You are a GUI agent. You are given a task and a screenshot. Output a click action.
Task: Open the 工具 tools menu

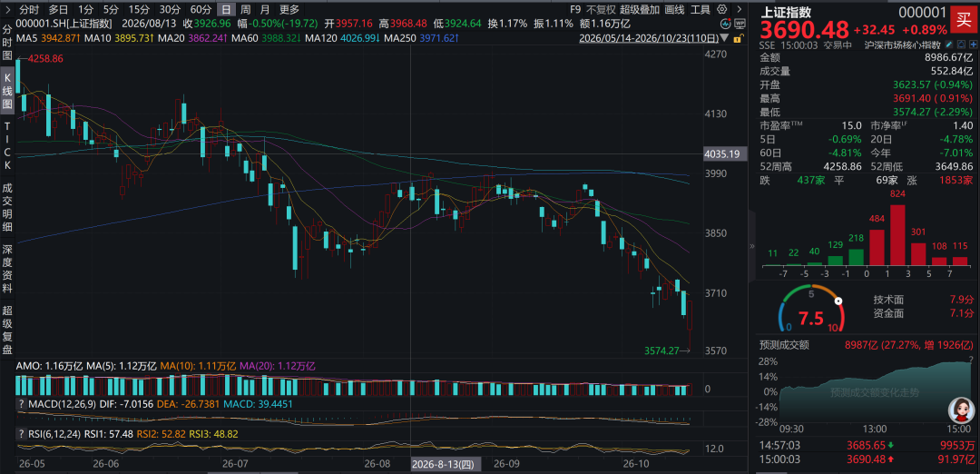click(701, 9)
